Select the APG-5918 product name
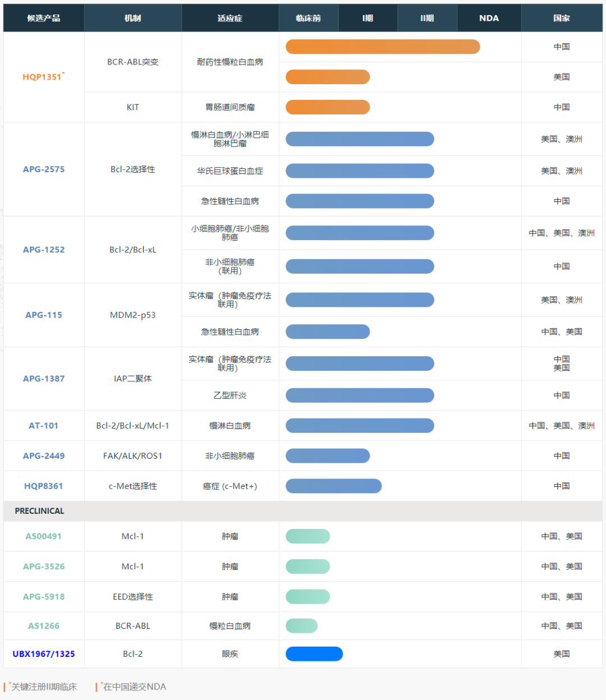606x700 pixels. pyautogui.click(x=44, y=597)
